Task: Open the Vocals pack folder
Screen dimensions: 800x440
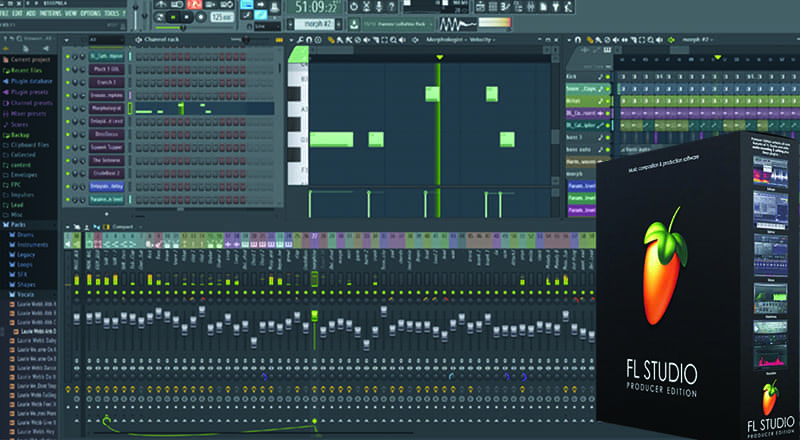Action: pos(21,295)
